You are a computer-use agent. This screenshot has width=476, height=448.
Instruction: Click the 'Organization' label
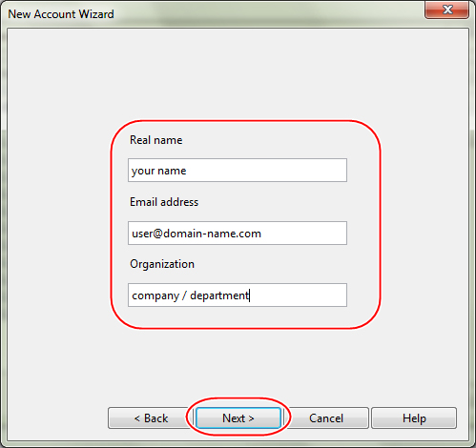(162, 264)
